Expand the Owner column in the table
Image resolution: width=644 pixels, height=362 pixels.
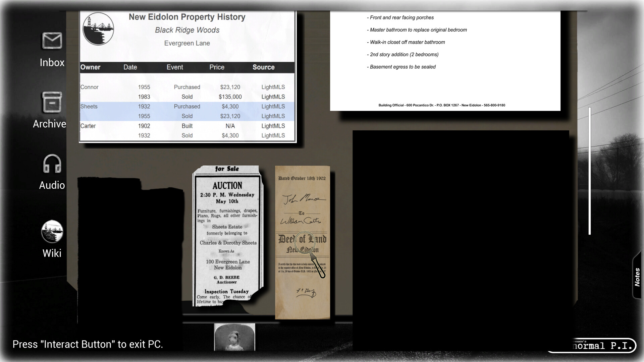(x=91, y=67)
